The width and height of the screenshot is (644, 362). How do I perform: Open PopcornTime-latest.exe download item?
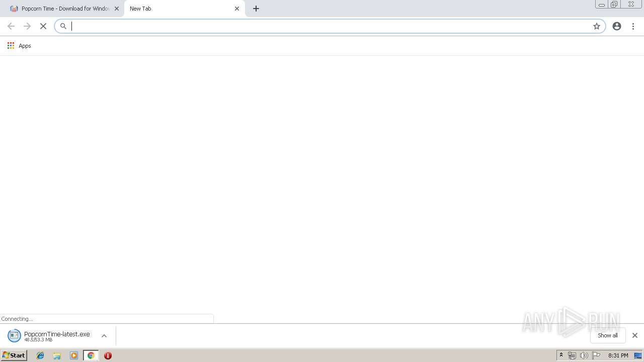(57, 336)
